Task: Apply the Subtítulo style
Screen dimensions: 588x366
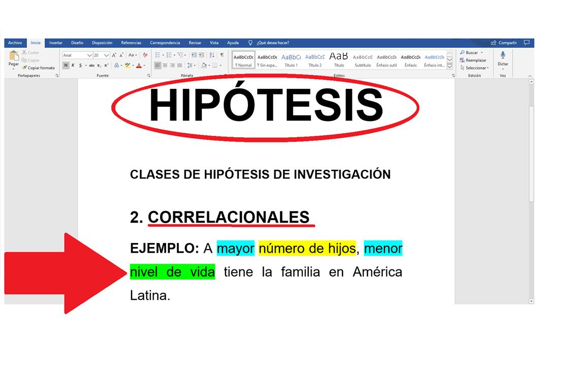Action: 363,60
